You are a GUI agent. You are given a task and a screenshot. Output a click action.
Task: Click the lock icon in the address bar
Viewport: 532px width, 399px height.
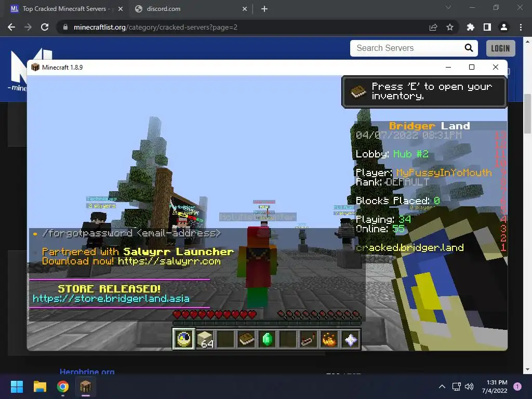pos(65,27)
